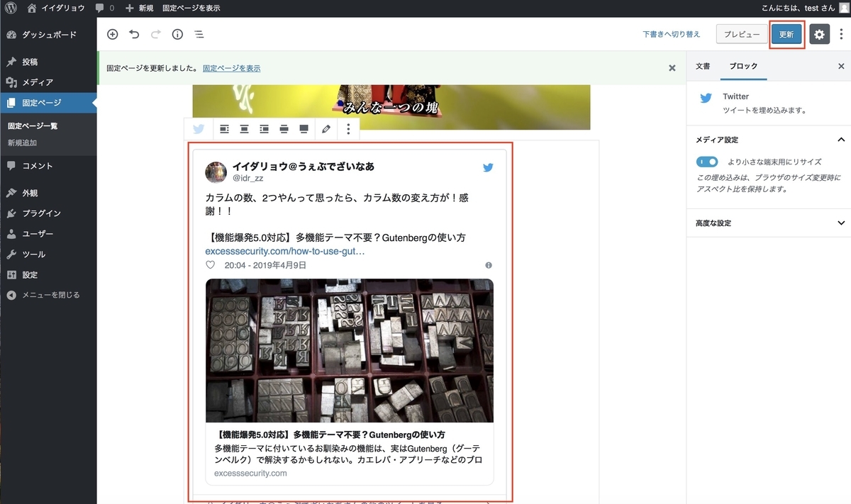Click 新規追加 submenu item
Viewport: 851px width, 504px height.
tap(22, 142)
